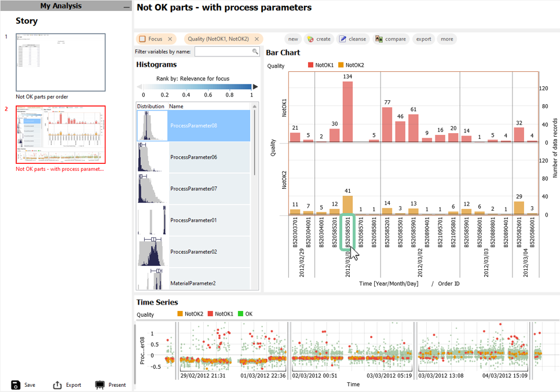This screenshot has height=392, width=560.
Task: Open the more menu
Action: tap(447, 39)
